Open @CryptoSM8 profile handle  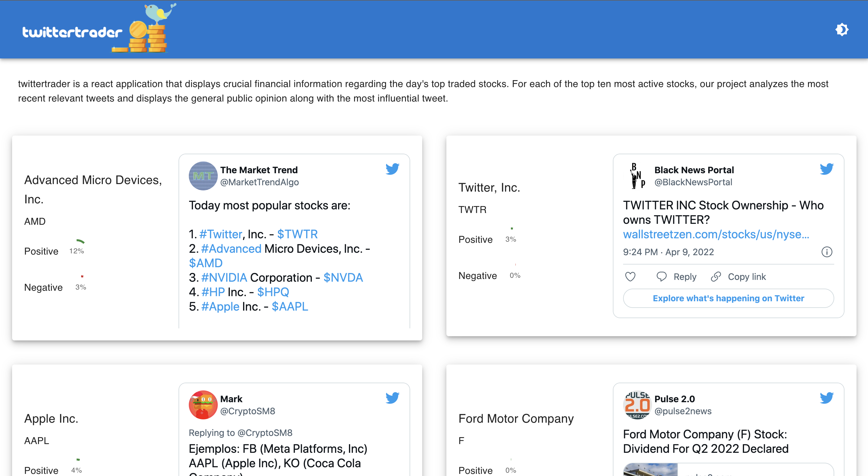[247, 411]
